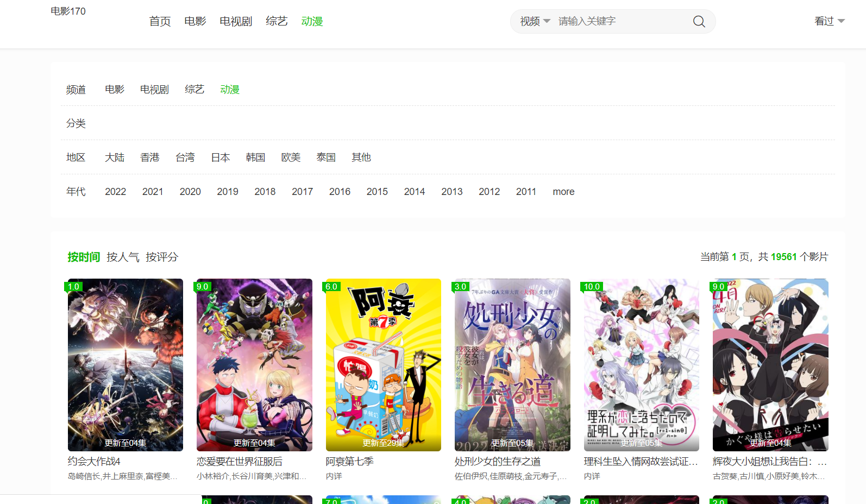The width and height of the screenshot is (866, 504).
Task: Click the 恋爱要在世界征服后 title link
Action: tap(240, 462)
